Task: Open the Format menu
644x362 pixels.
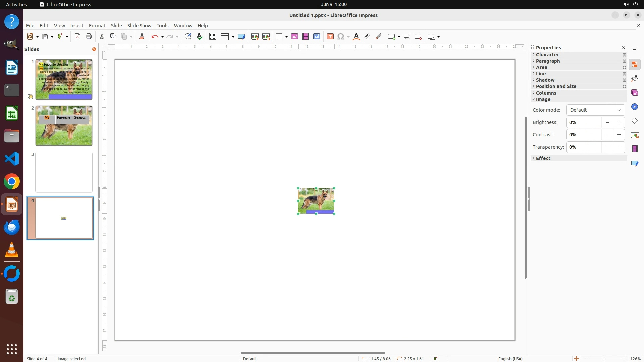Action: [x=97, y=26]
